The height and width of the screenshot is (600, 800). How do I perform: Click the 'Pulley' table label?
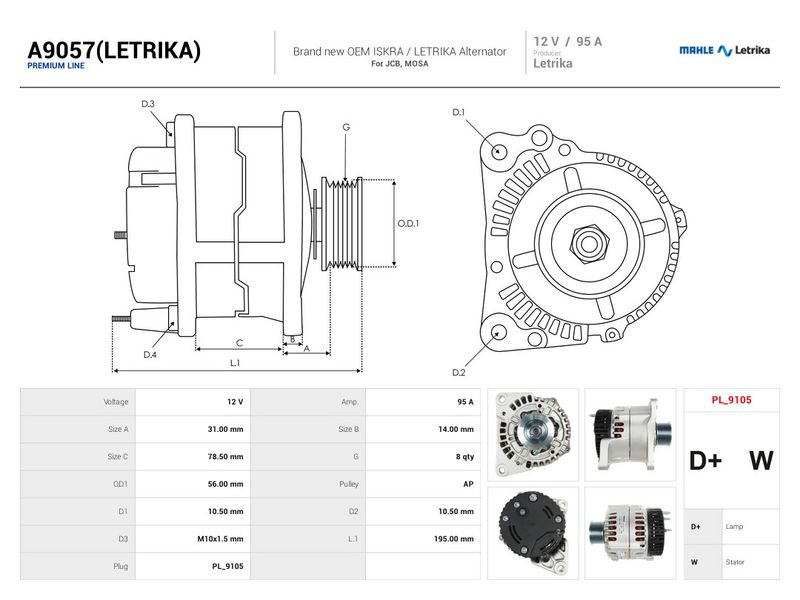(349, 484)
